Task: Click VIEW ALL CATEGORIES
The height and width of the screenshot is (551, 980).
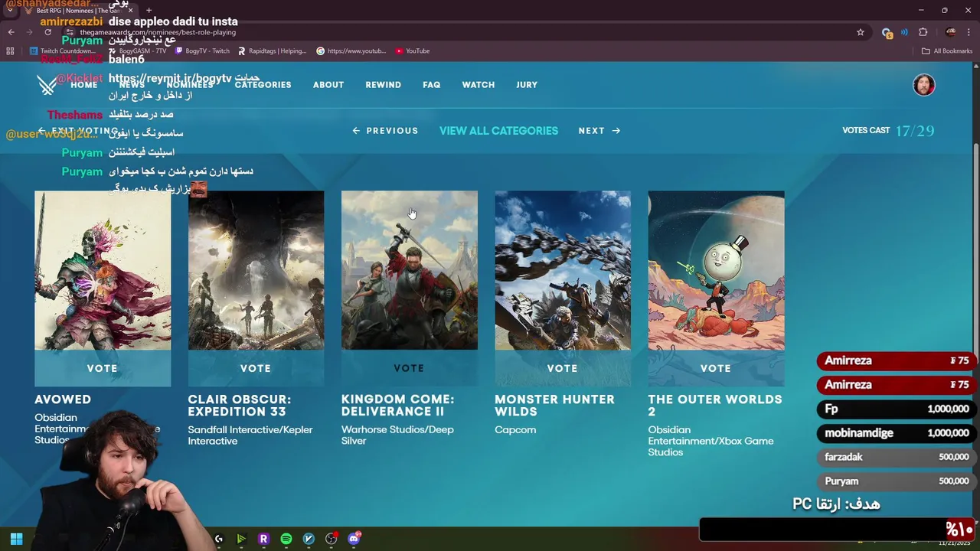Action: 498,131
